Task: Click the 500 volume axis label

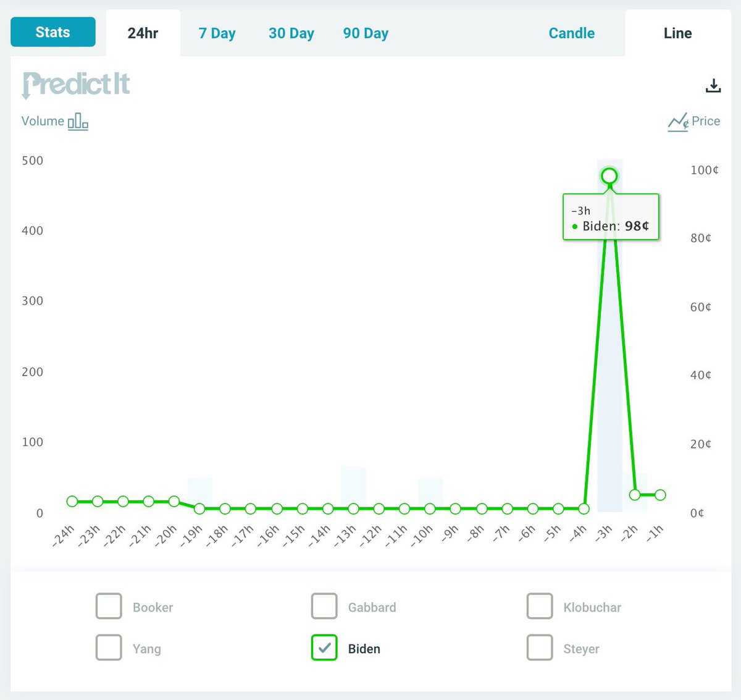Action: pos(33,161)
